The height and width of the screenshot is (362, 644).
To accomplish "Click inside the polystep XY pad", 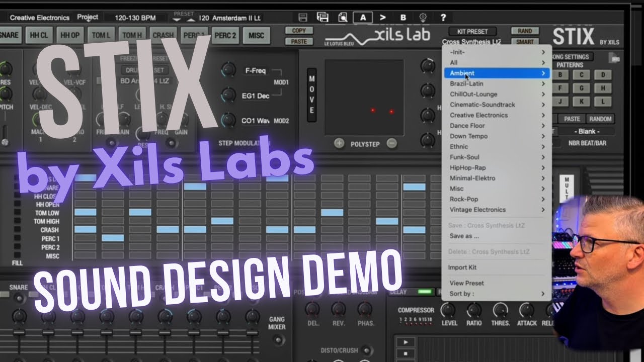I will [x=364, y=98].
